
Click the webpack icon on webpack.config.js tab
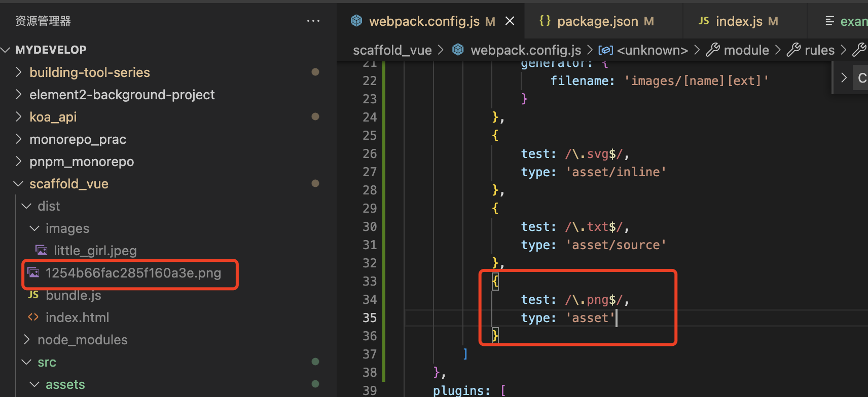point(356,20)
